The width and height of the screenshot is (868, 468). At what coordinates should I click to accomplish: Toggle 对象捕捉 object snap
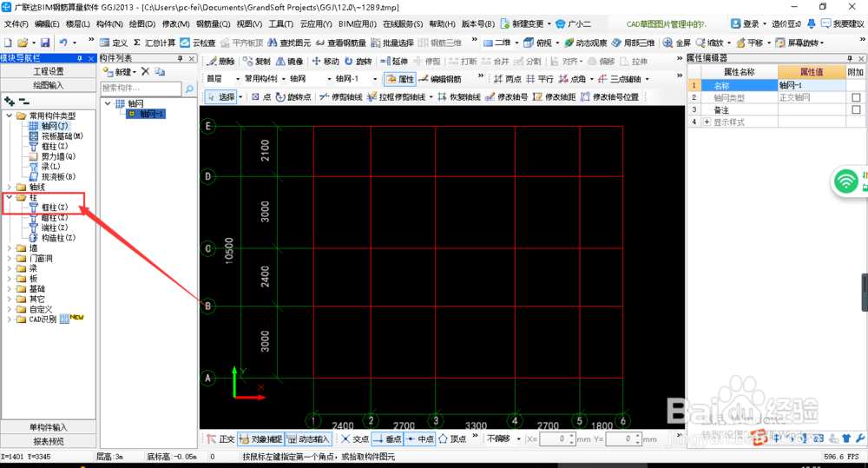click(x=260, y=438)
